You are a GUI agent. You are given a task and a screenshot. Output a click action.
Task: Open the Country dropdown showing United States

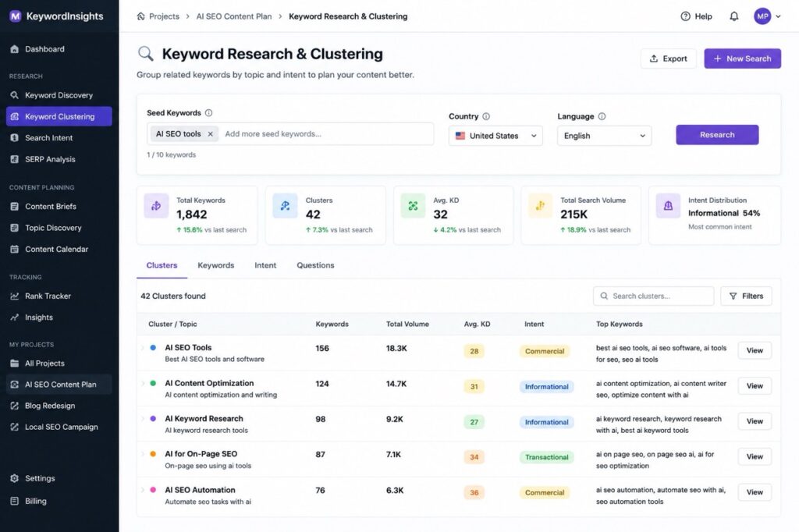(x=495, y=136)
